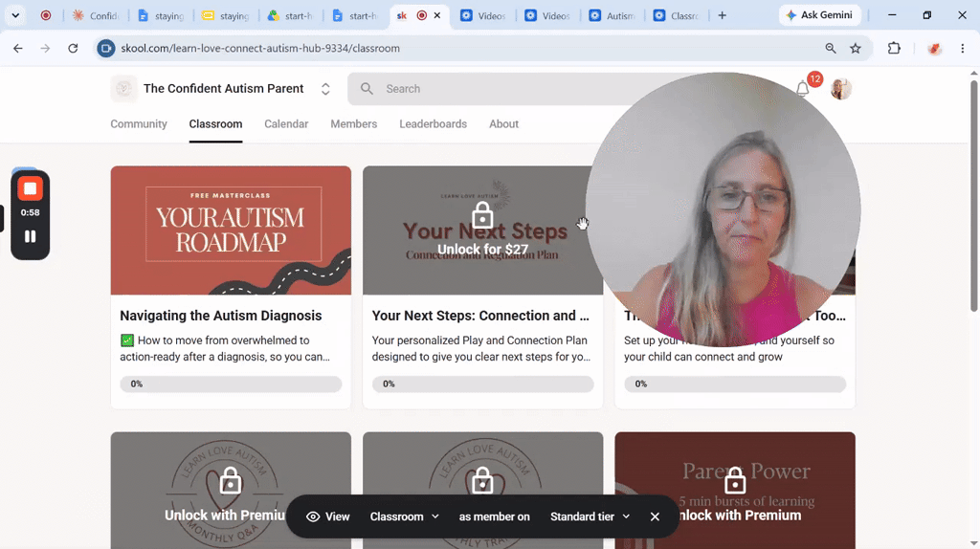Click the address bar URL
The image size is (980, 549).
(260, 48)
